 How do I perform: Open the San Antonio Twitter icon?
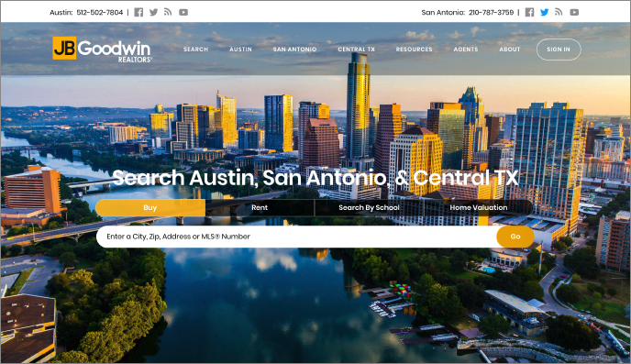pos(545,13)
